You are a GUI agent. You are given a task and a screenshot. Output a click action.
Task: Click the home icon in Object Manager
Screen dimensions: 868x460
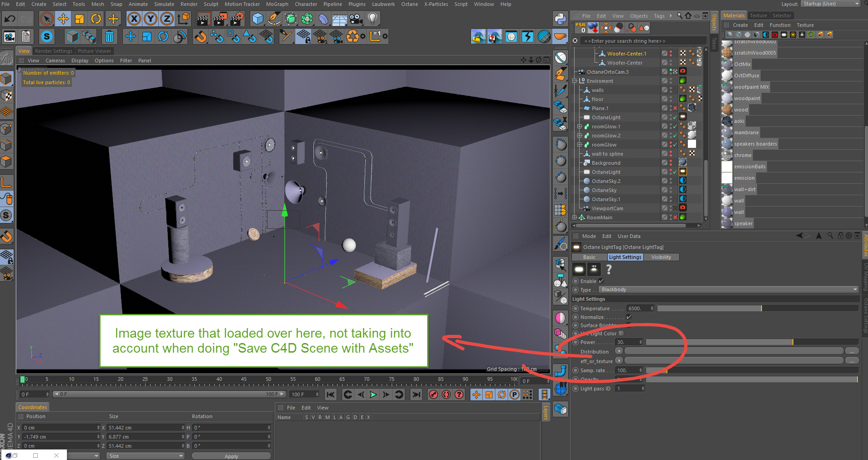point(688,15)
